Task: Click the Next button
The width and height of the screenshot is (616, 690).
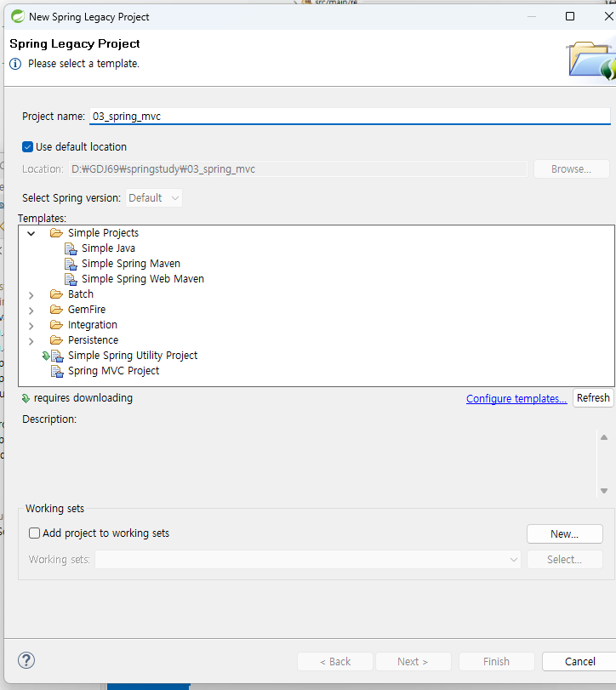Action: [414, 661]
